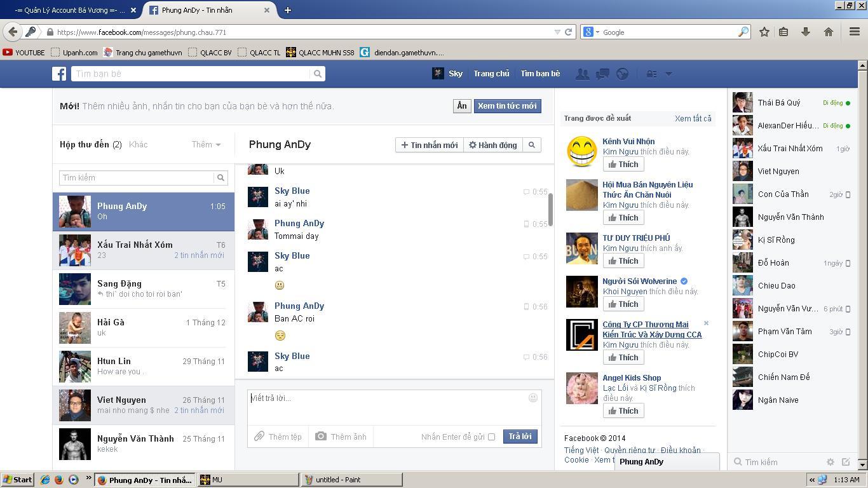Viewport: 868px width, 488px height.
Task: Click the Facebook logo icon
Action: click(x=59, y=74)
